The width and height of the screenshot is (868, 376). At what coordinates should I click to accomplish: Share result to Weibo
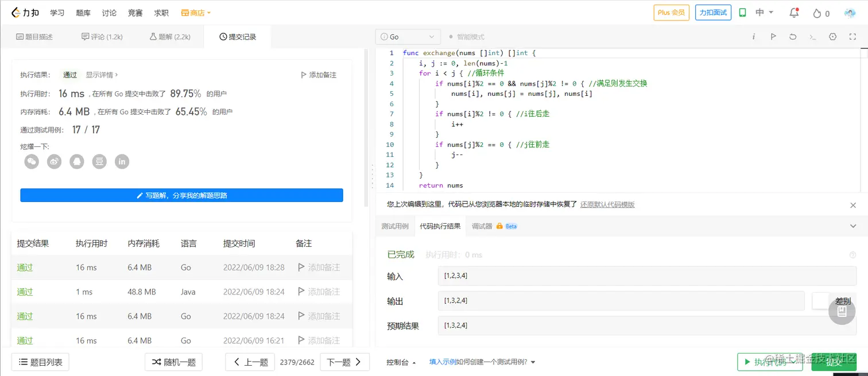click(54, 162)
